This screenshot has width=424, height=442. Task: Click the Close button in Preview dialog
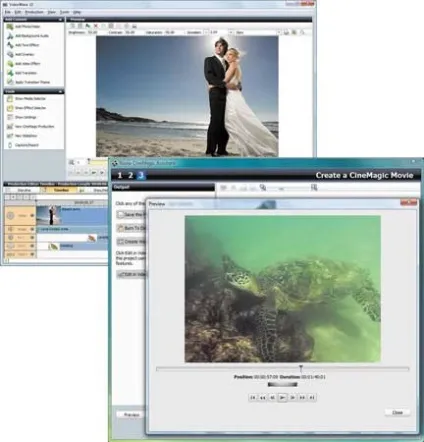(397, 412)
